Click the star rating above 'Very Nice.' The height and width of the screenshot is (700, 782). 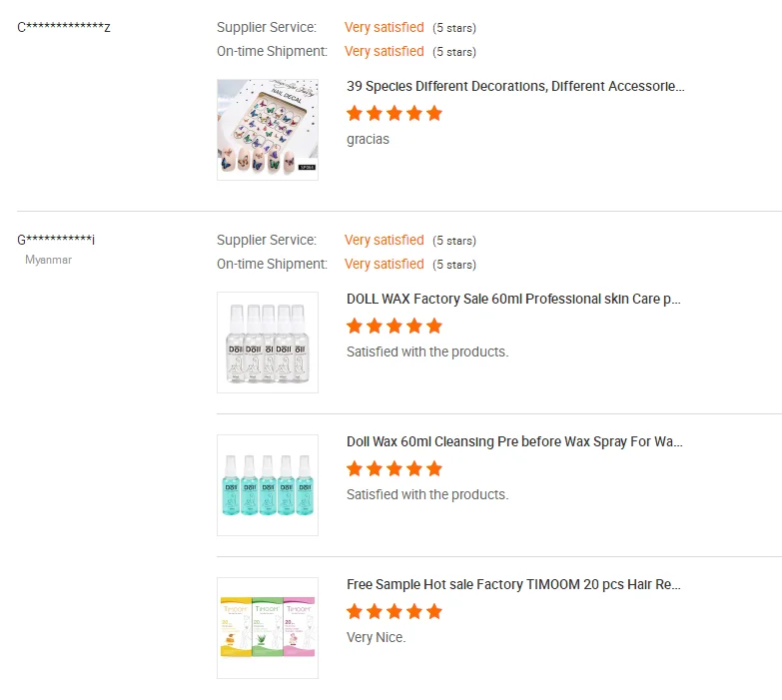point(393,611)
